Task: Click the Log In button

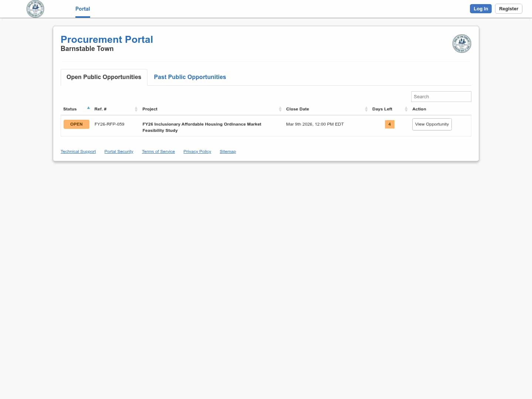Action: [x=481, y=8]
